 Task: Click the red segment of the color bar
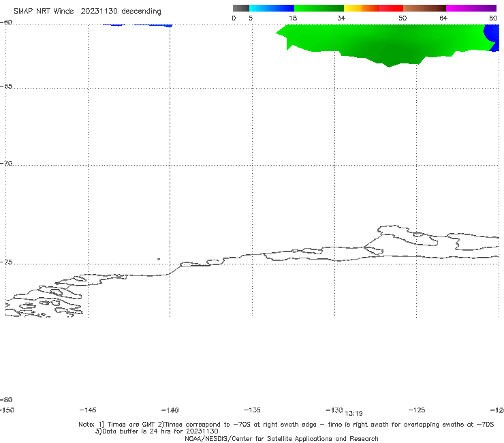[x=391, y=8]
